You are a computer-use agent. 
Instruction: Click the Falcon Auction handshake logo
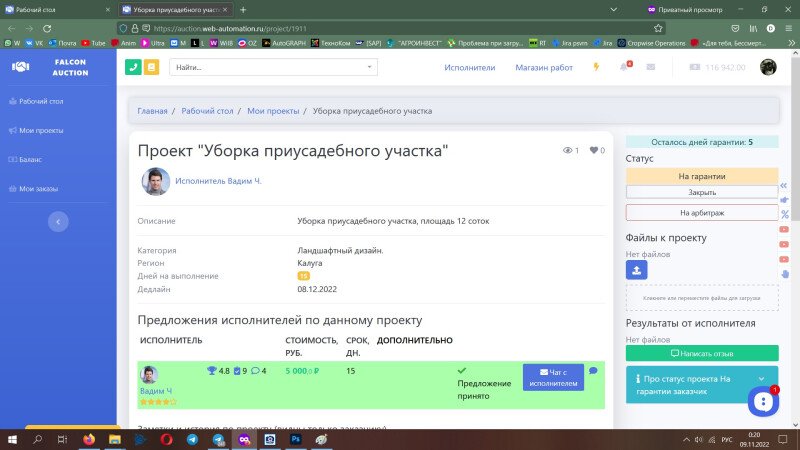click(20, 67)
